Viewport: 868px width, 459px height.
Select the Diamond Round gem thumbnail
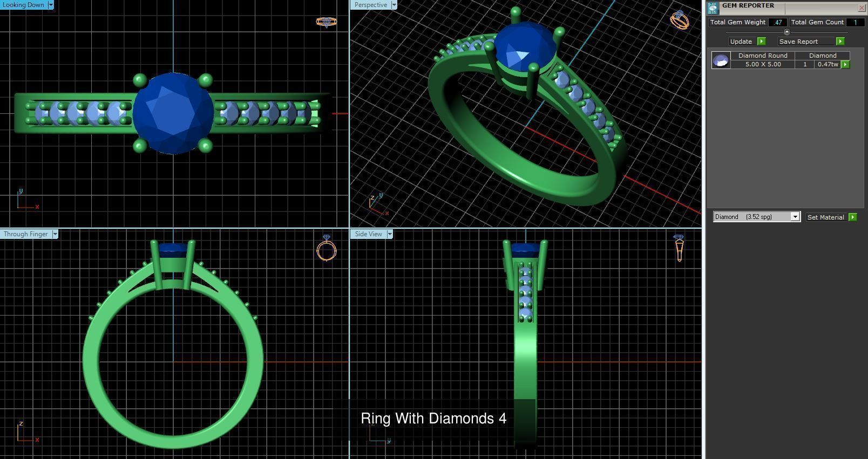coord(721,60)
